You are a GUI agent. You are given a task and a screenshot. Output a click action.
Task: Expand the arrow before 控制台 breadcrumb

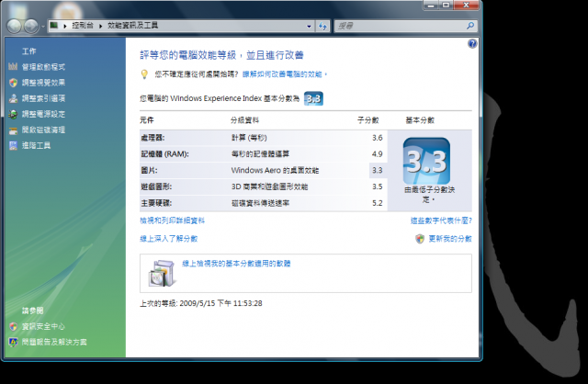coord(65,26)
